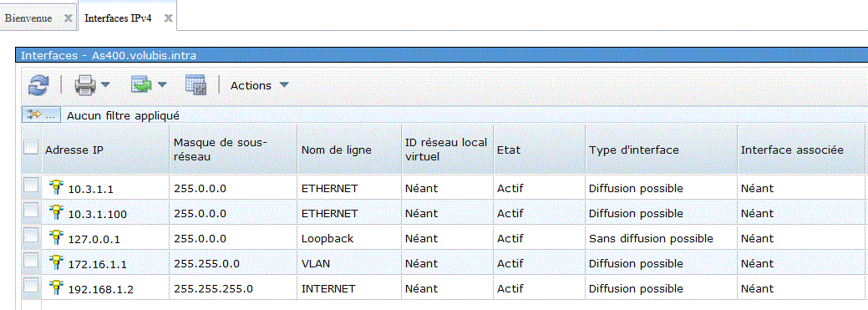Click the green export icon
868x310 pixels.
(x=141, y=84)
